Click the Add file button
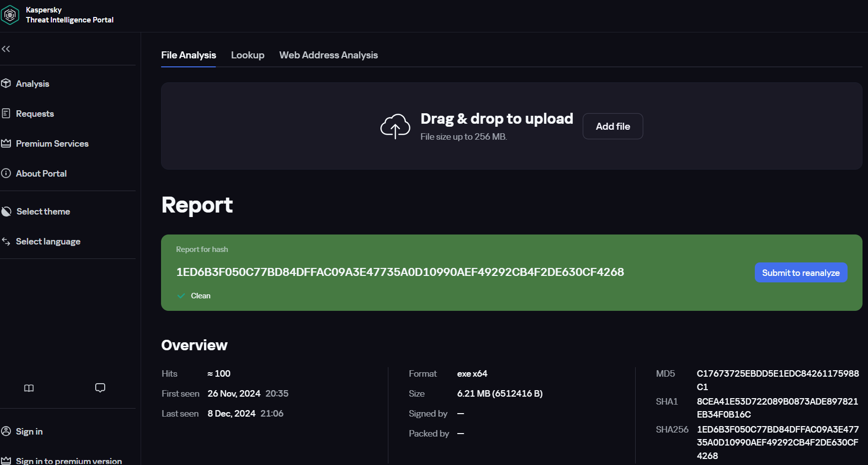This screenshot has width=868, height=465. point(613,126)
